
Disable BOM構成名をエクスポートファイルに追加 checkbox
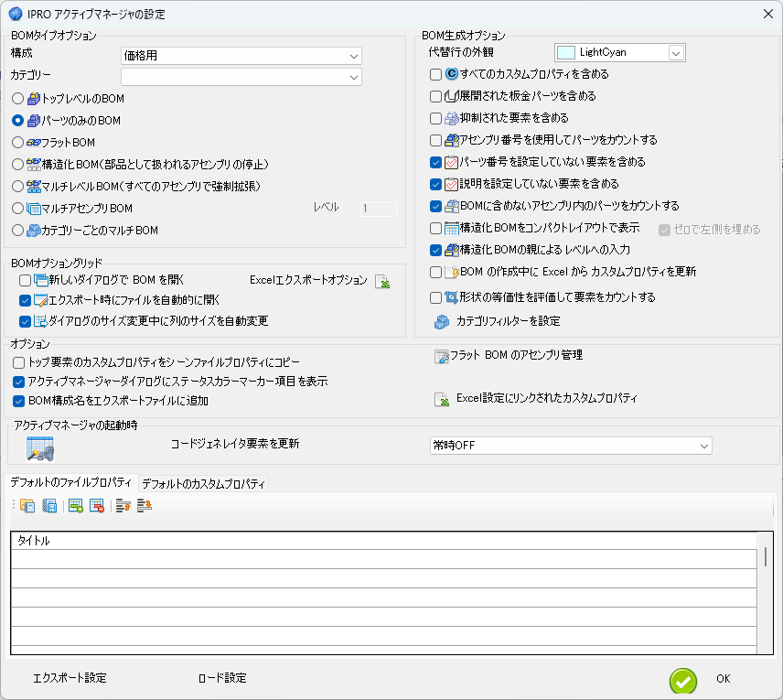tap(19, 401)
